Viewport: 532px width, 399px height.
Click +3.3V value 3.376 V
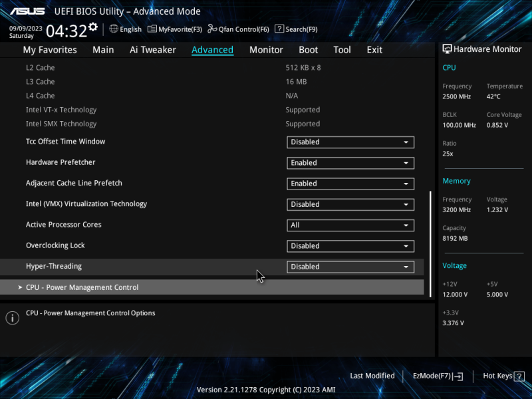click(453, 323)
